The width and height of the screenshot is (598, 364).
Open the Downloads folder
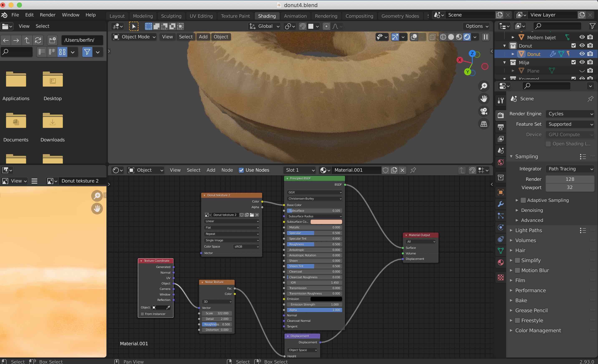pos(53,127)
